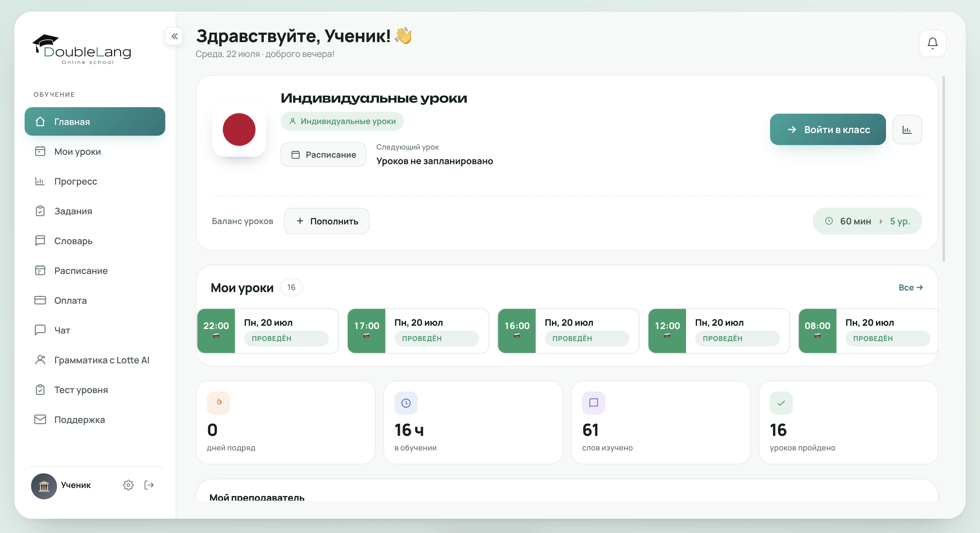This screenshot has height=533, width=980.
Task: Click clipboard icon beside Тест уровня
Action: coord(40,390)
